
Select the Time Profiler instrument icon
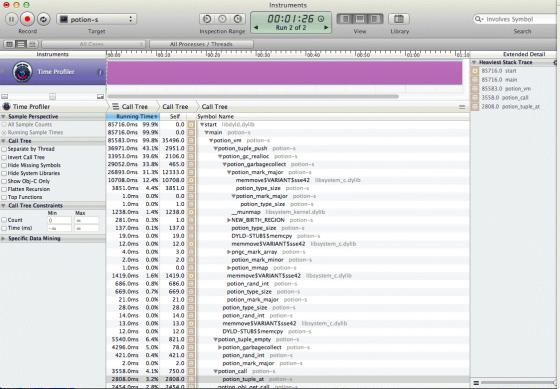pyautogui.click(x=22, y=72)
